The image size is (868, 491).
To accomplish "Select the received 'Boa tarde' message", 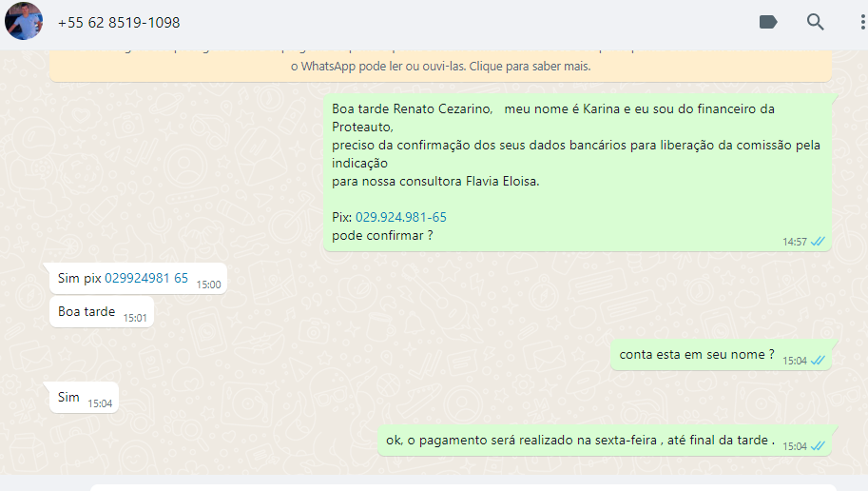I will (87, 312).
